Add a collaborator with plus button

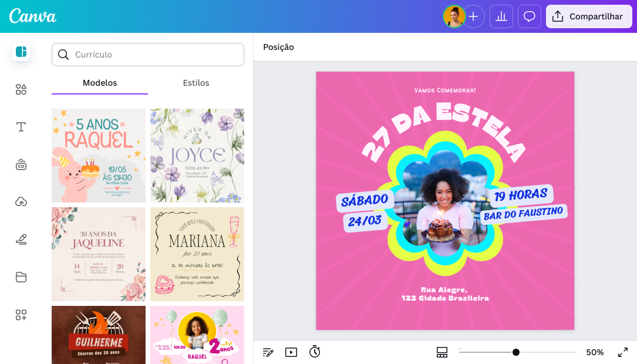tap(473, 16)
